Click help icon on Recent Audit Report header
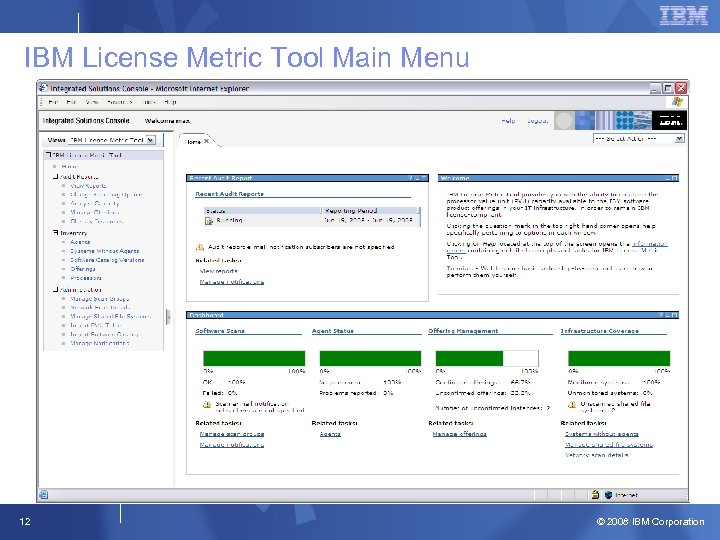Image resolution: width=720 pixels, height=540 pixels. [411, 178]
